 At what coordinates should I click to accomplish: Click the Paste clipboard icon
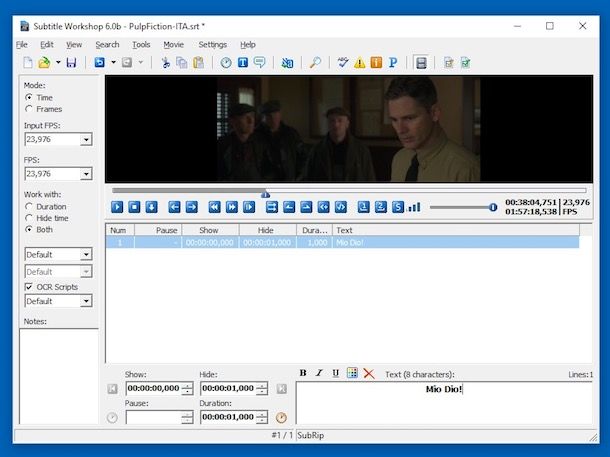coord(198,63)
